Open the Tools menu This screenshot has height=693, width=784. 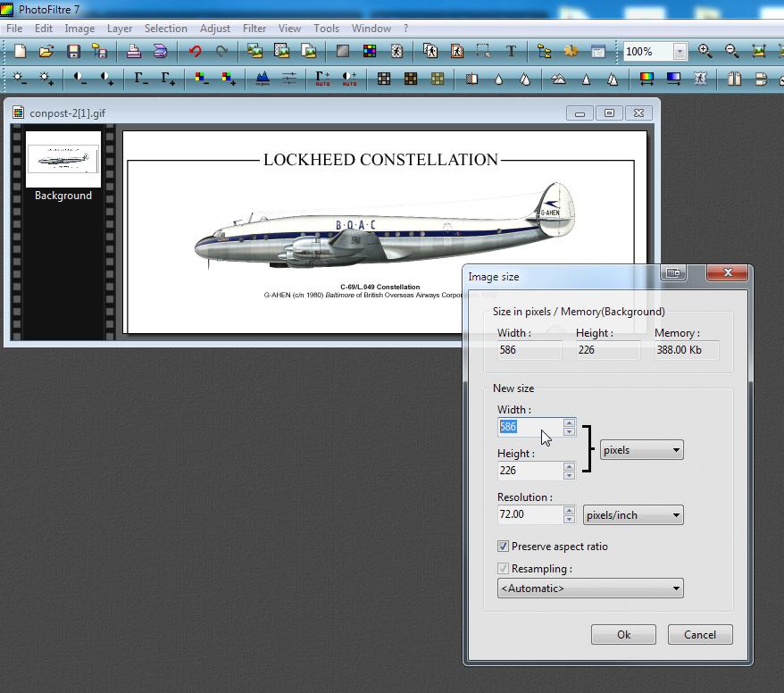tap(327, 29)
